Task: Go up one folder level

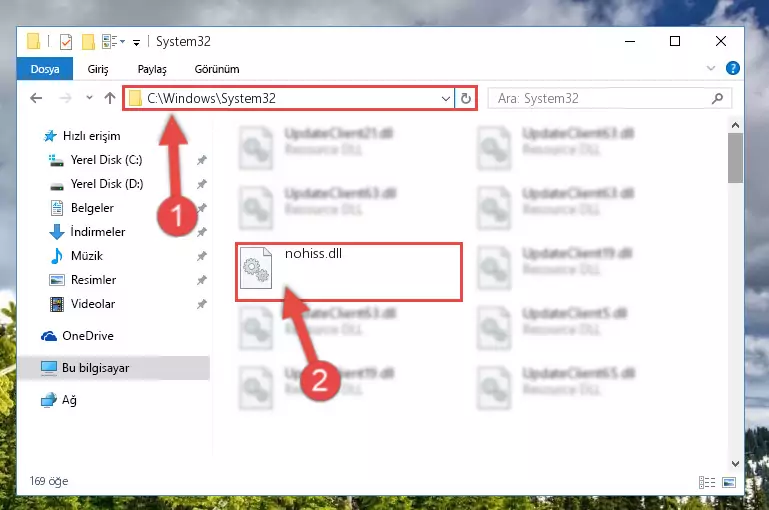Action: 110,98
